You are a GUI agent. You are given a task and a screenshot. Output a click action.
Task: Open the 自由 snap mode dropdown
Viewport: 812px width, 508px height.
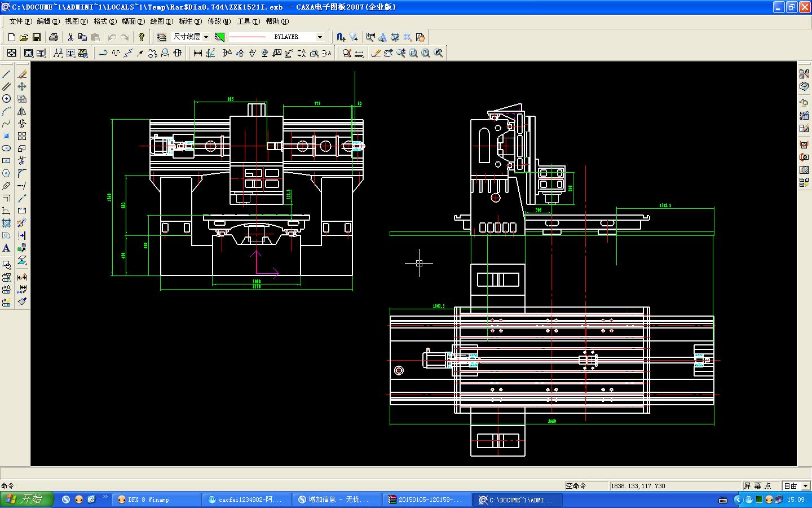tap(805, 486)
